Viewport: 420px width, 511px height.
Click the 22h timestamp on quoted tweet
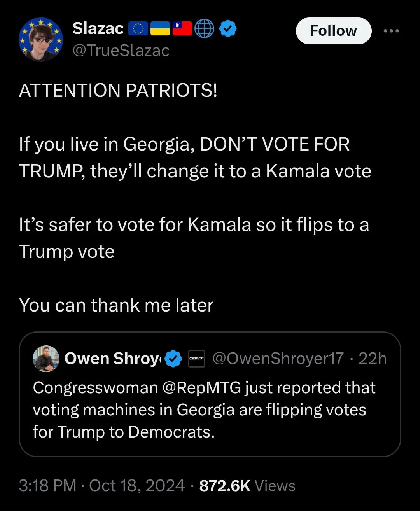tap(373, 359)
